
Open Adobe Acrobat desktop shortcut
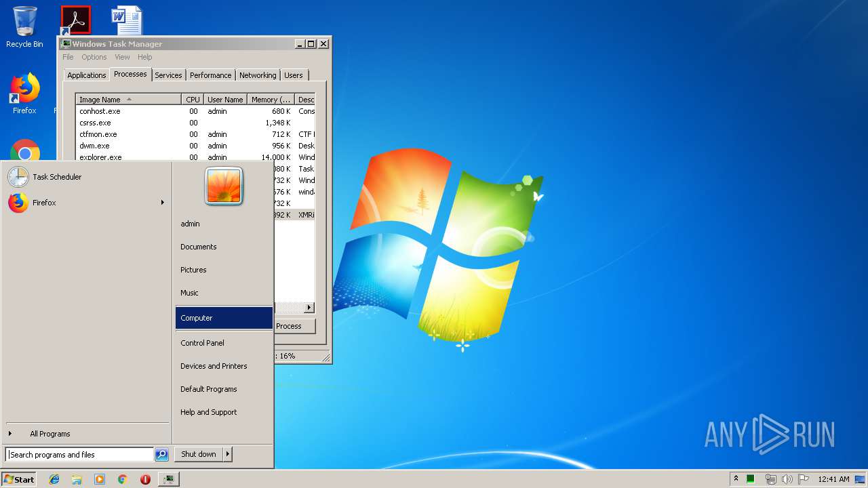(x=75, y=20)
